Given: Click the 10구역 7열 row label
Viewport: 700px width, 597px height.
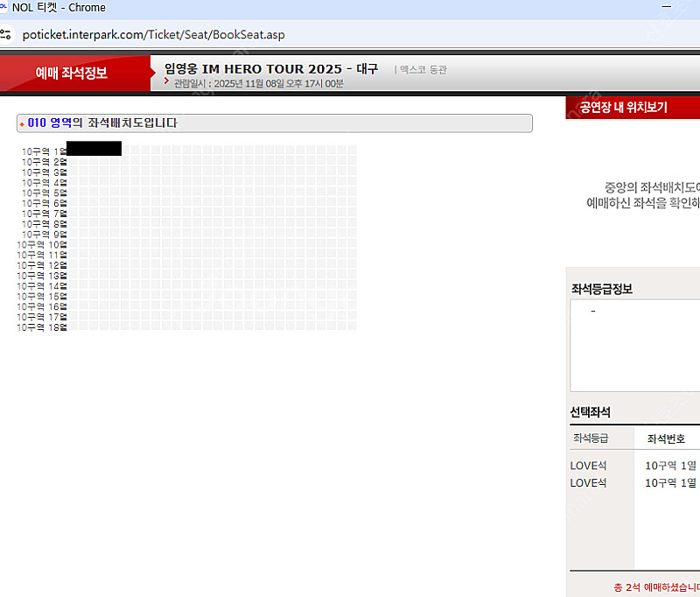Looking at the screenshot, I should (x=45, y=214).
